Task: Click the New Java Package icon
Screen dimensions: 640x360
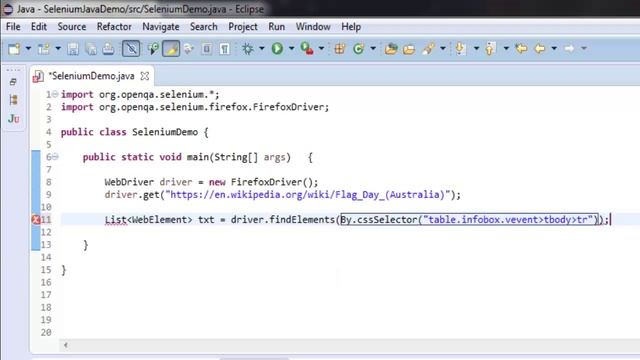Action: pyautogui.click(x=340, y=49)
